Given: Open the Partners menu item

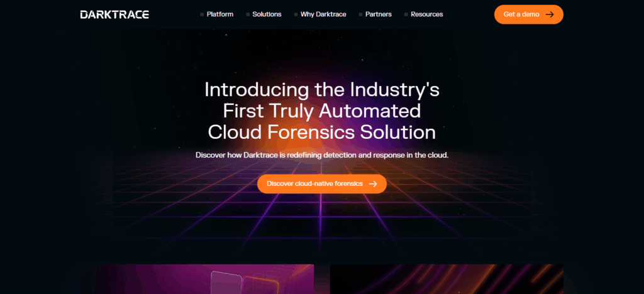Looking at the screenshot, I should (378, 14).
